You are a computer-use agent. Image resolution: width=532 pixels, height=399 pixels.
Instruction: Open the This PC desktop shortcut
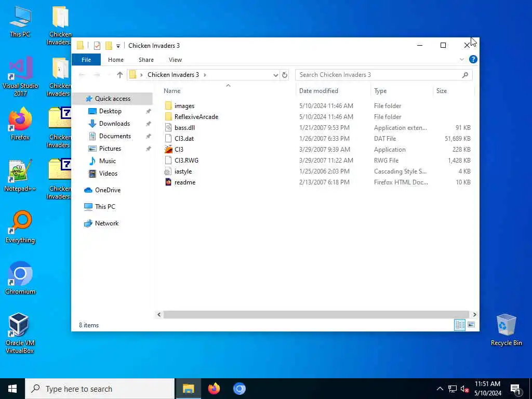click(x=20, y=21)
